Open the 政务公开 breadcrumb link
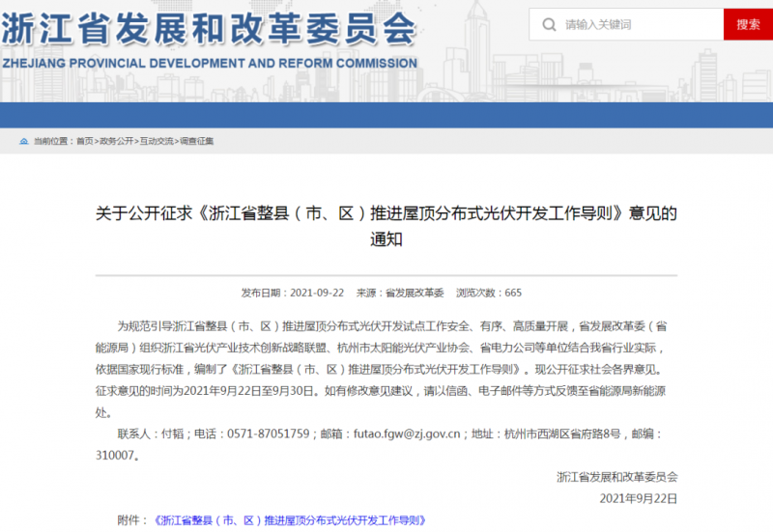The height and width of the screenshot is (532, 773). coord(116,141)
